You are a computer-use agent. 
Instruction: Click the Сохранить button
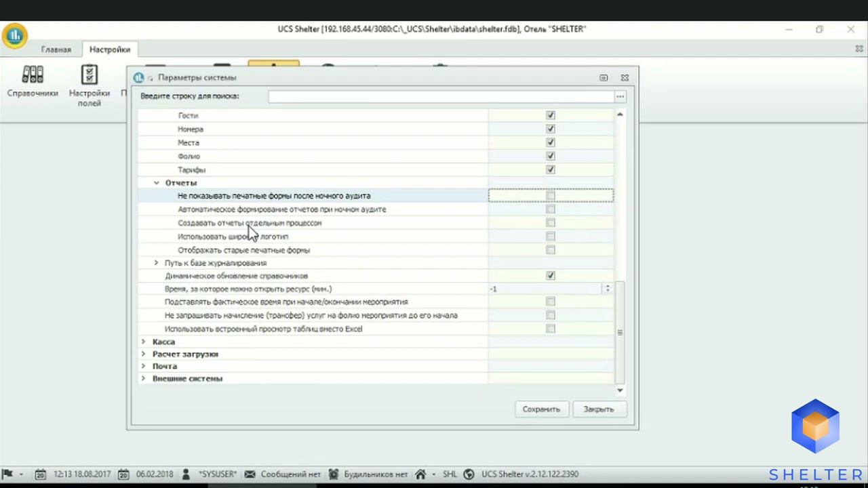(541, 409)
